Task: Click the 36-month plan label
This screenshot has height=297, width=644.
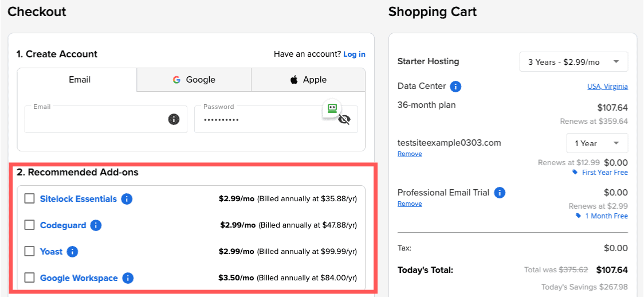Action: coord(427,105)
